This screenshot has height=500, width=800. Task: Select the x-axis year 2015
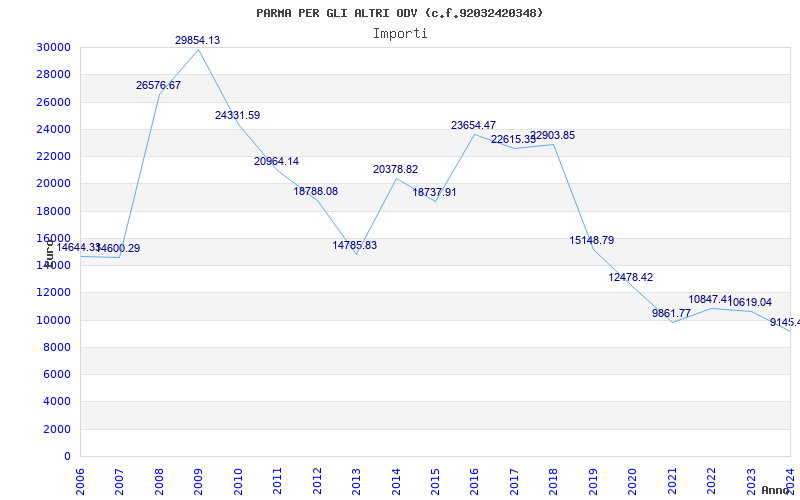coord(435,481)
